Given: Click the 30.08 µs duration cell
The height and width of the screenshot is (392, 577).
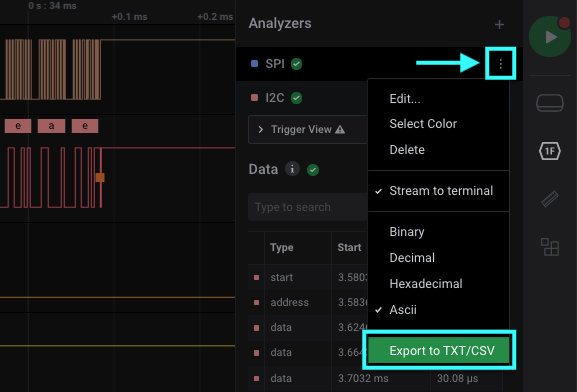Looking at the screenshot, I should pos(457,378).
